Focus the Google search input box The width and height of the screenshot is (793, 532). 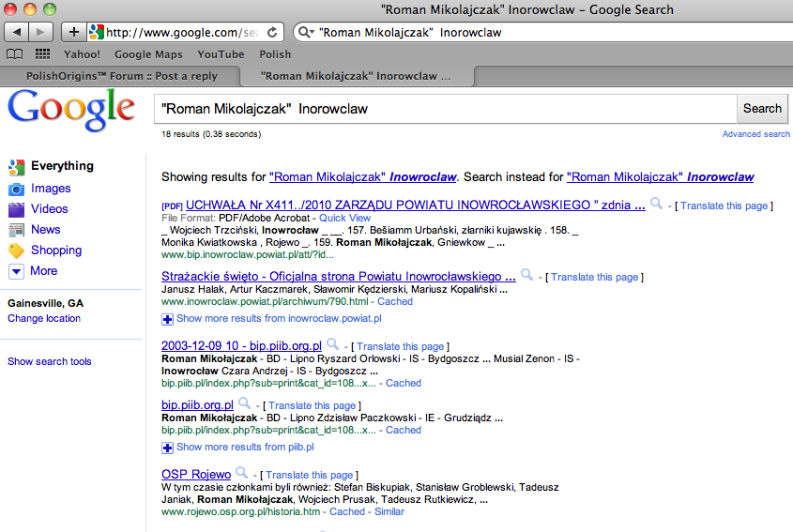(446, 109)
